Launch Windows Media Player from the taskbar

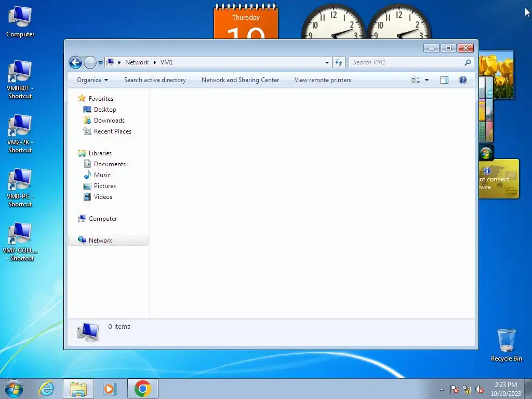(110, 389)
